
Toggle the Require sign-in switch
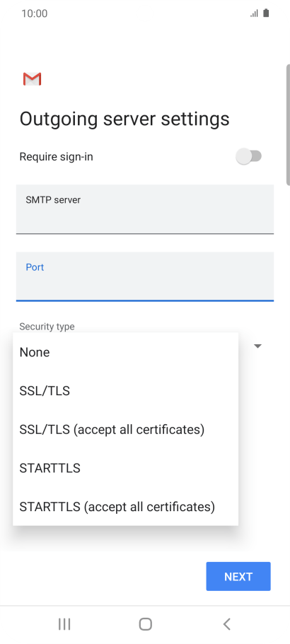pyautogui.click(x=249, y=156)
